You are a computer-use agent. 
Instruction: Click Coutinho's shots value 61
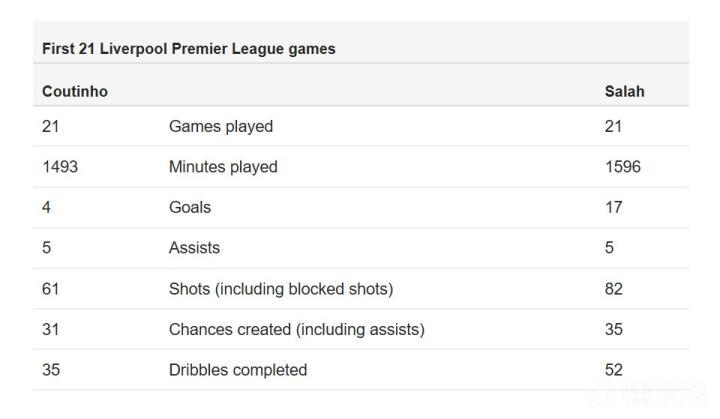tap(51, 289)
